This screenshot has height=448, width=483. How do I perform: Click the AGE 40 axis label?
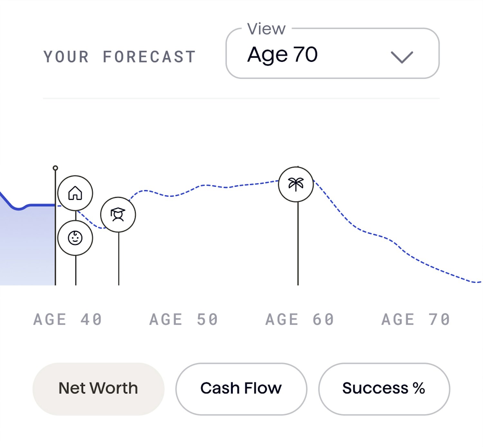tap(68, 319)
